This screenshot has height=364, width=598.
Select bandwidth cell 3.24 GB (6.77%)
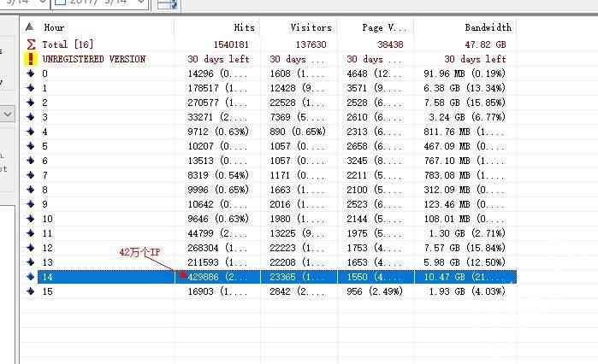click(467, 117)
